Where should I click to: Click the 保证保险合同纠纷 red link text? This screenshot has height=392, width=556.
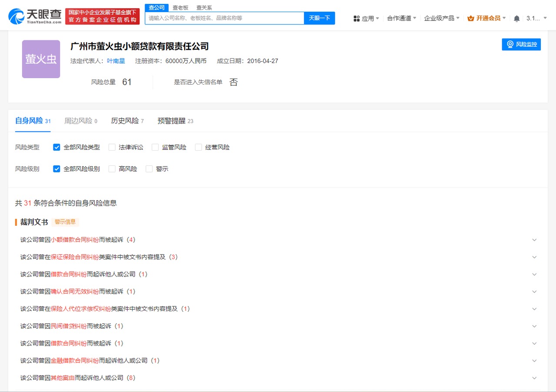(75, 257)
